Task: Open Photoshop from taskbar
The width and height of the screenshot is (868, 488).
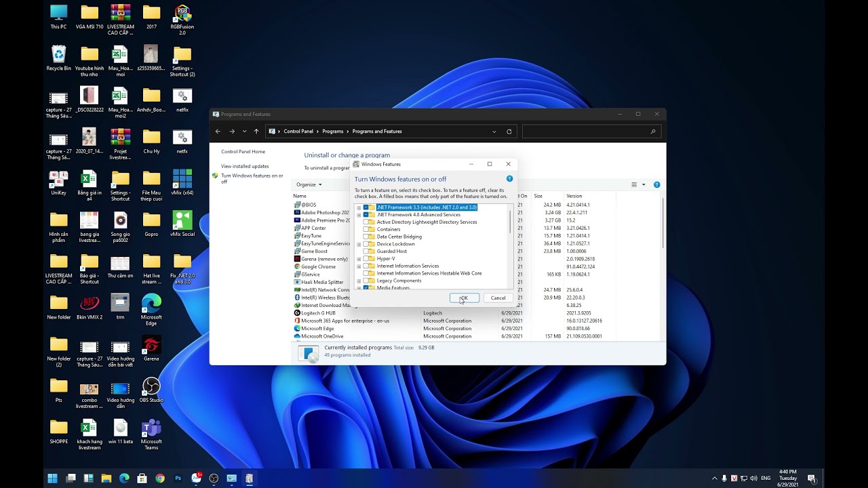Action: click(178, 479)
